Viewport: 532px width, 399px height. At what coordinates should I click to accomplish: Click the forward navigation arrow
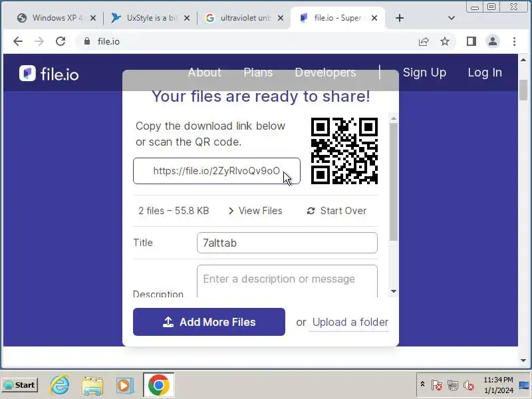coord(39,41)
